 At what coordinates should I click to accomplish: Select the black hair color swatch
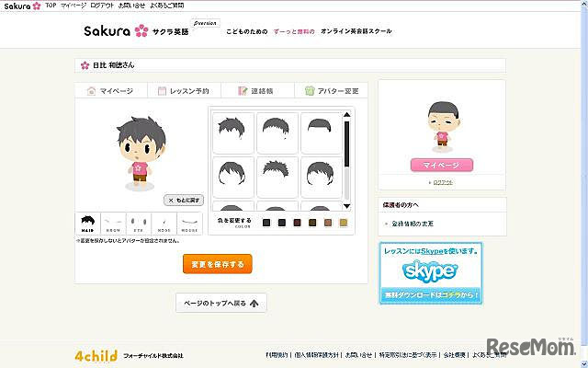click(282, 223)
